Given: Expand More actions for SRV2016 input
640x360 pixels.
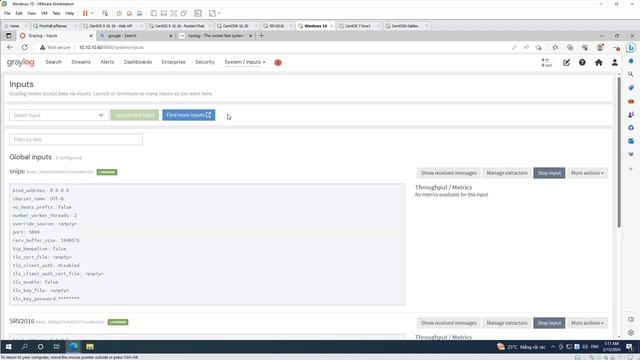Looking at the screenshot, I should (x=587, y=323).
